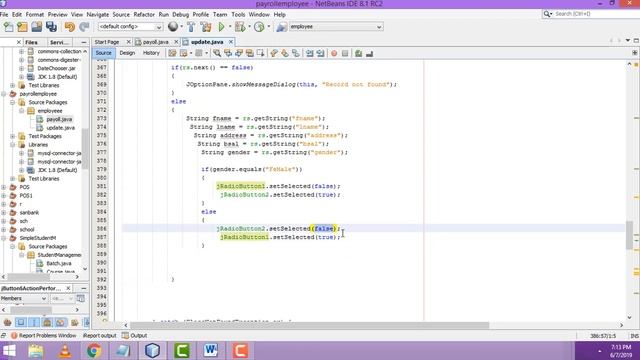
Task: Run the project with green play icon
Action: (x=222, y=27)
